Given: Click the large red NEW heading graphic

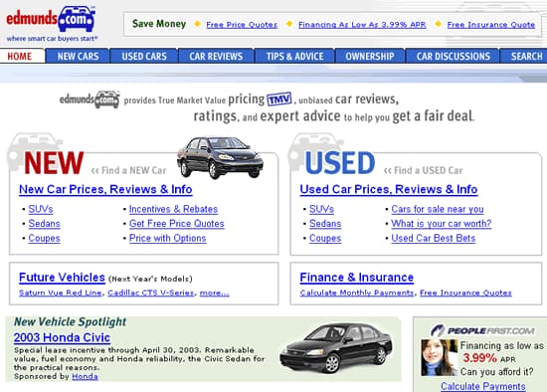Looking at the screenshot, I should [54, 163].
